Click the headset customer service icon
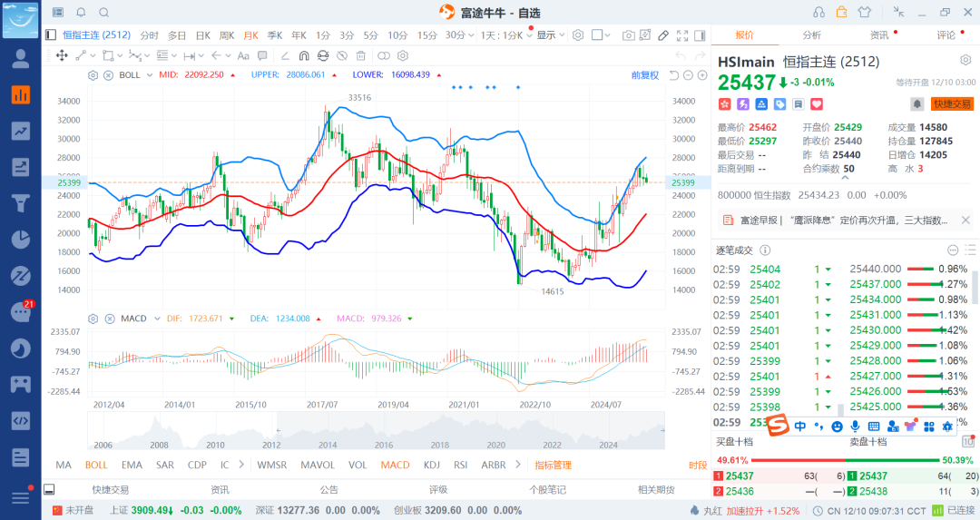Image resolution: width=980 pixels, height=520 pixels. [x=818, y=12]
